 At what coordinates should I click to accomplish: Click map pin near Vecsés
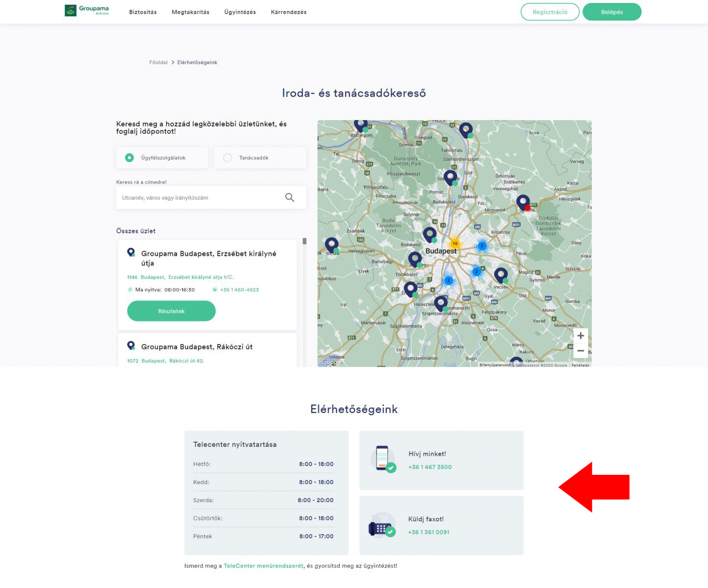501,275
